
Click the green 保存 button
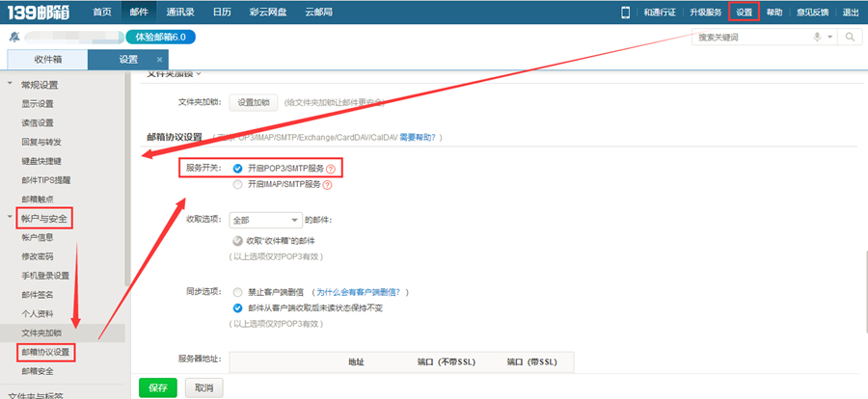coord(158,388)
